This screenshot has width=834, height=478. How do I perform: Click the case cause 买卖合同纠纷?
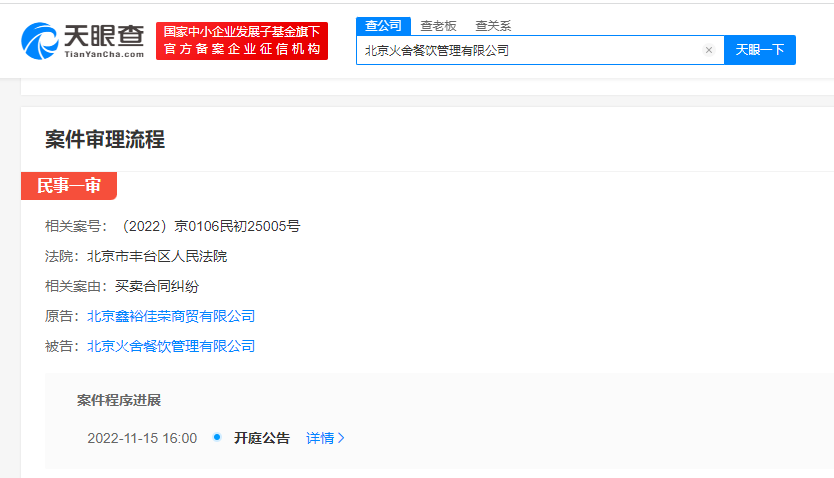click(x=143, y=286)
